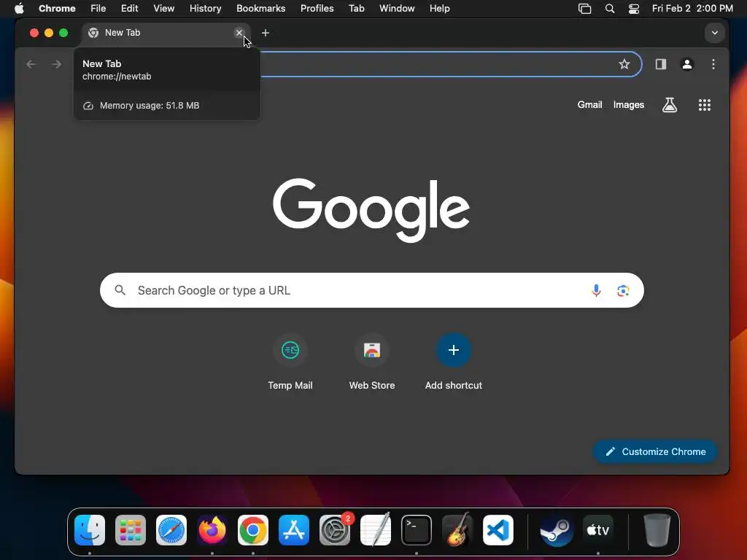747x560 pixels.
Task: Launch Firefox from the Dock
Action: (212, 530)
